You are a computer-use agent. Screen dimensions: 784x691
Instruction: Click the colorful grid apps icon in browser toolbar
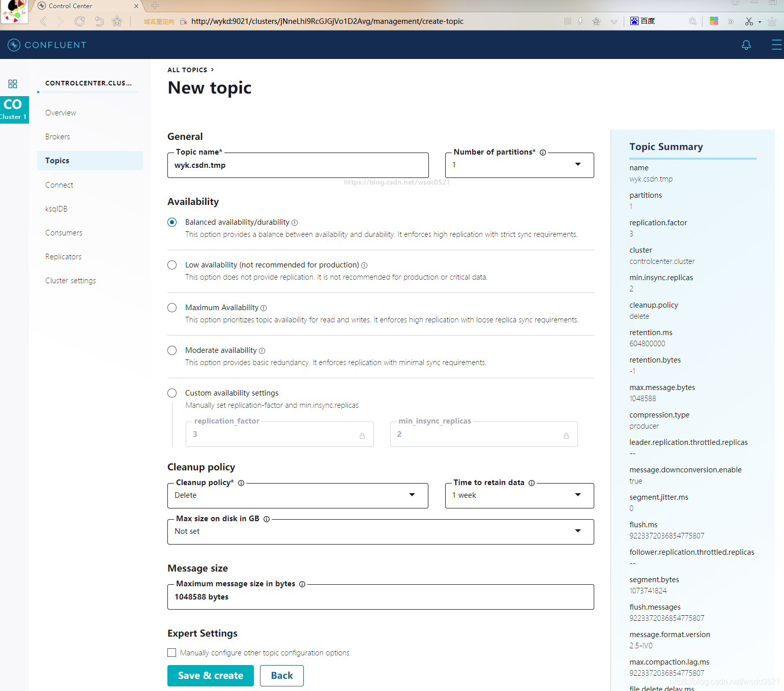(x=714, y=21)
